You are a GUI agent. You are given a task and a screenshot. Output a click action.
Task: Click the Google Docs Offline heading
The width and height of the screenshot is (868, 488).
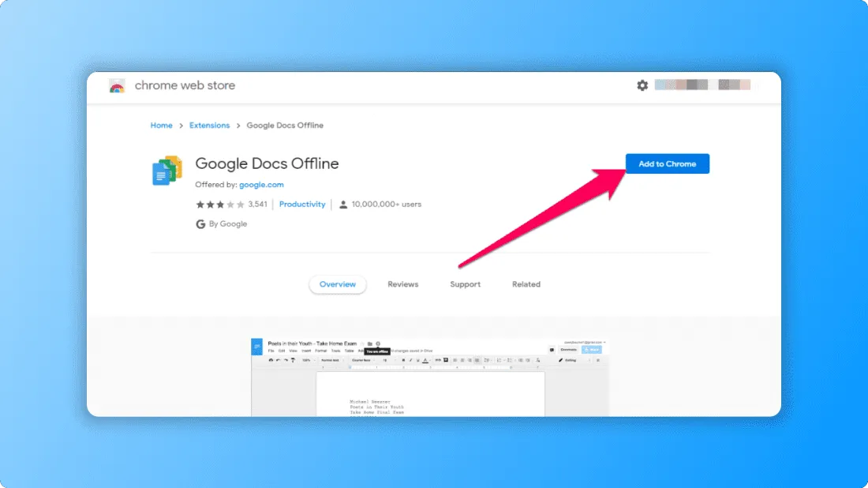click(x=267, y=163)
